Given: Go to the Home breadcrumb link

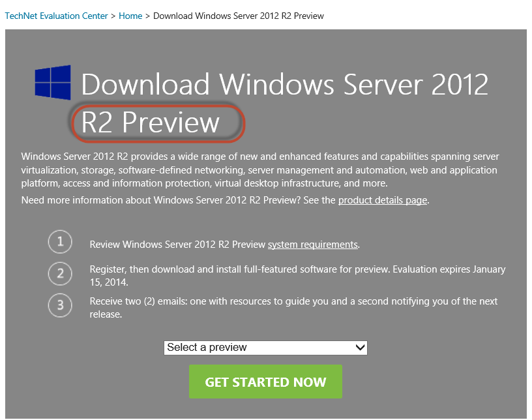Looking at the screenshot, I should click(x=130, y=16).
